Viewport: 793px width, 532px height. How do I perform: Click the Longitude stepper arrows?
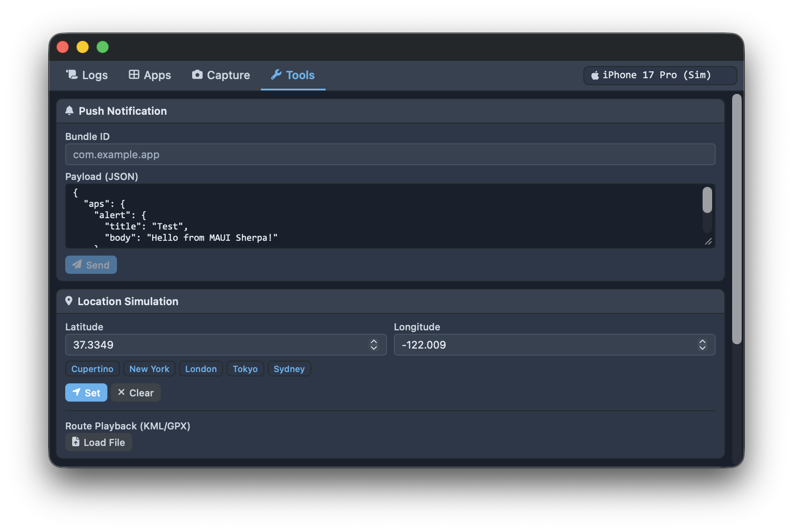click(x=703, y=345)
